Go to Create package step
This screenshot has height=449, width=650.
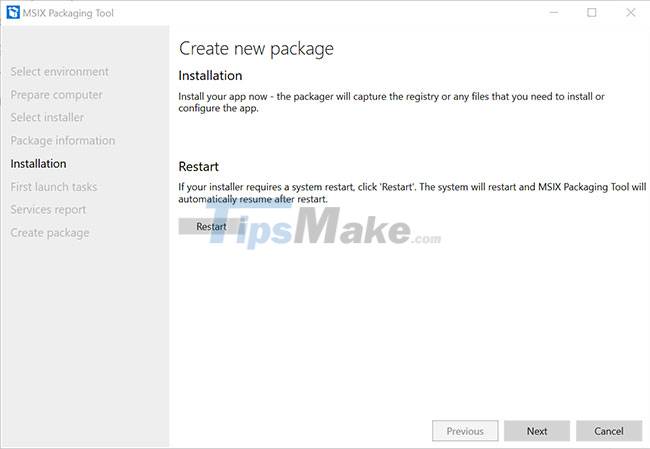(x=50, y=233)
